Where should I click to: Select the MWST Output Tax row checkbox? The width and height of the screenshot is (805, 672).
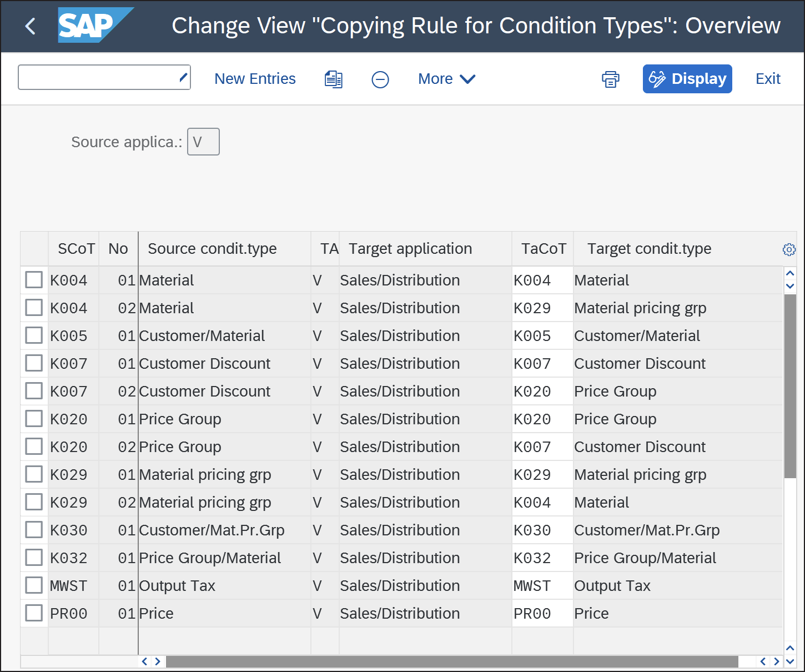pyautogui.click(x=34, y=585)
